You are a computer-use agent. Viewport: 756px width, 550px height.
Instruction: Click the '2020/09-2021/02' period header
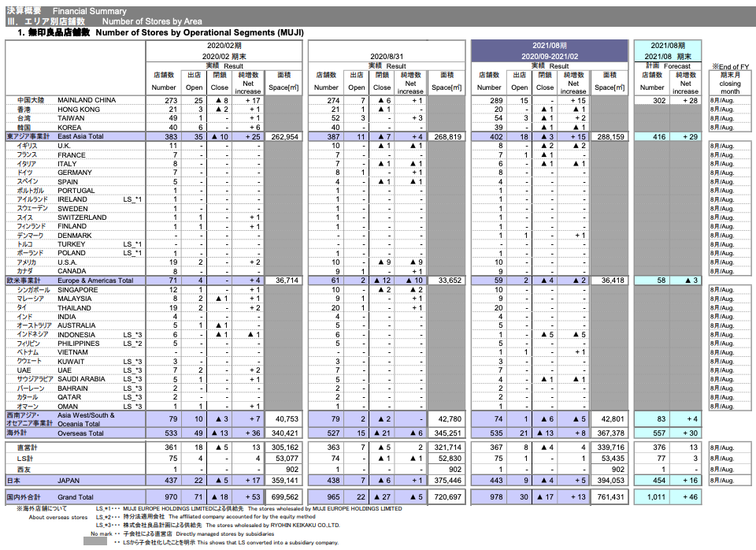[550, 57]
